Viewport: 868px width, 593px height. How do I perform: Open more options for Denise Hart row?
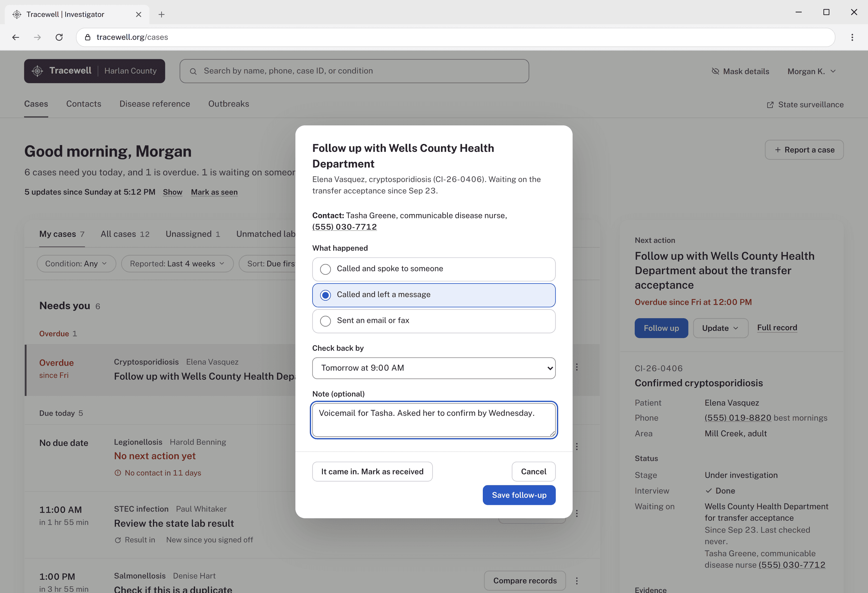(576, 581)
